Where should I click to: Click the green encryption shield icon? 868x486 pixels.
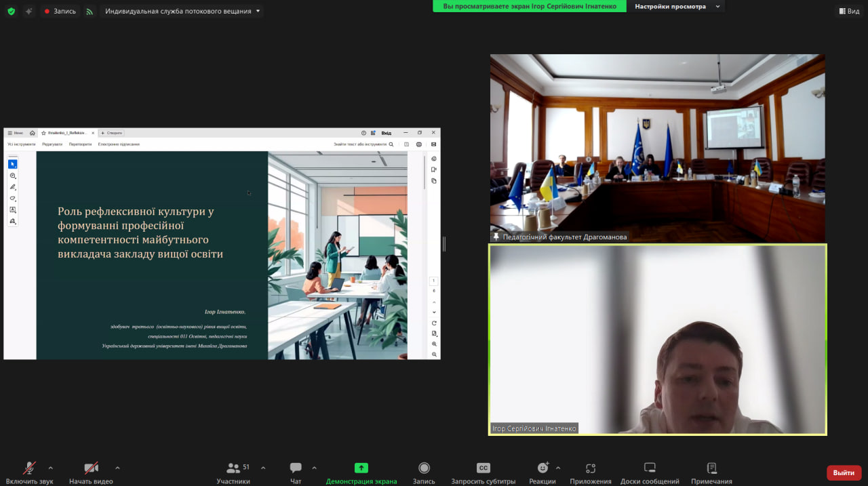click(11, 11)
